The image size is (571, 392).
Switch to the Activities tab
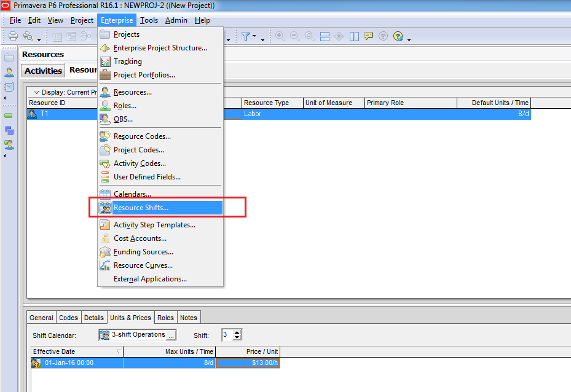click(x=43, y=71)
